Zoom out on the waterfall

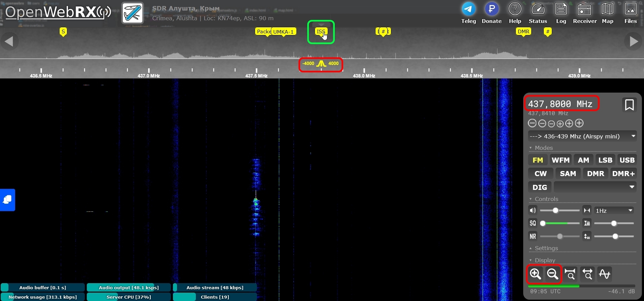pos(552,274)
